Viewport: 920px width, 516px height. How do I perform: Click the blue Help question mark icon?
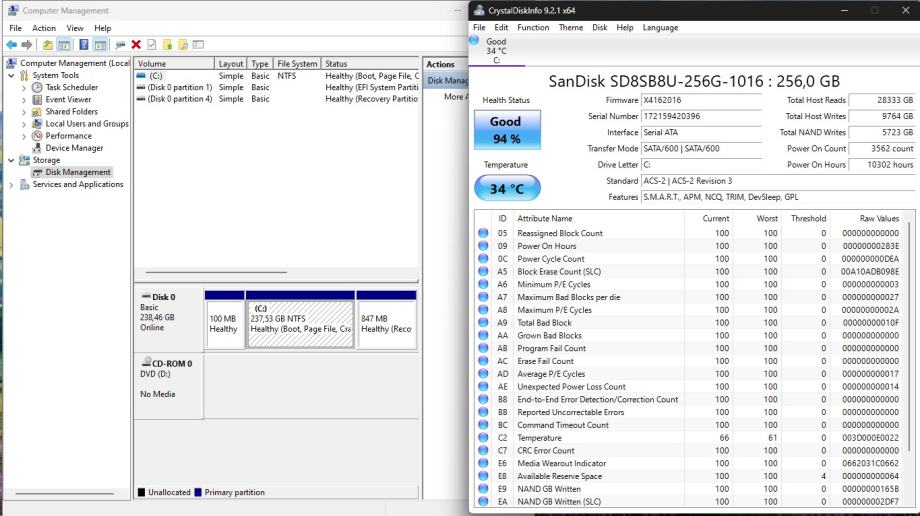[84, 45]
